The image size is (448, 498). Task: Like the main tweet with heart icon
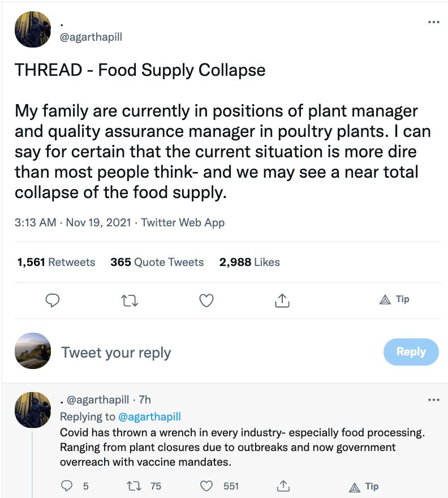[x=206, y=300]
